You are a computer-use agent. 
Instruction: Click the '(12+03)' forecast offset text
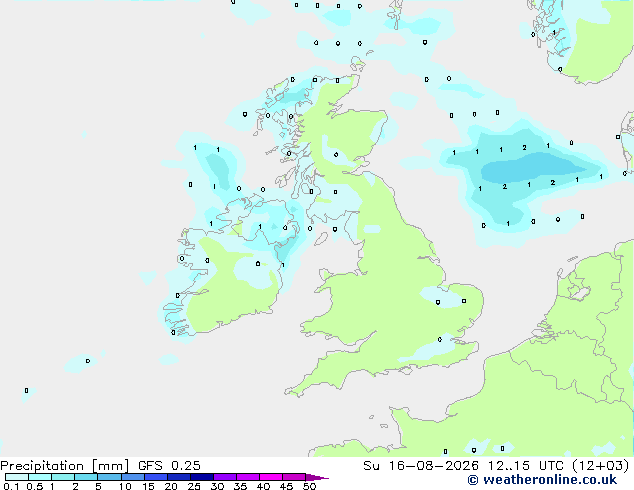pos(601,466)
